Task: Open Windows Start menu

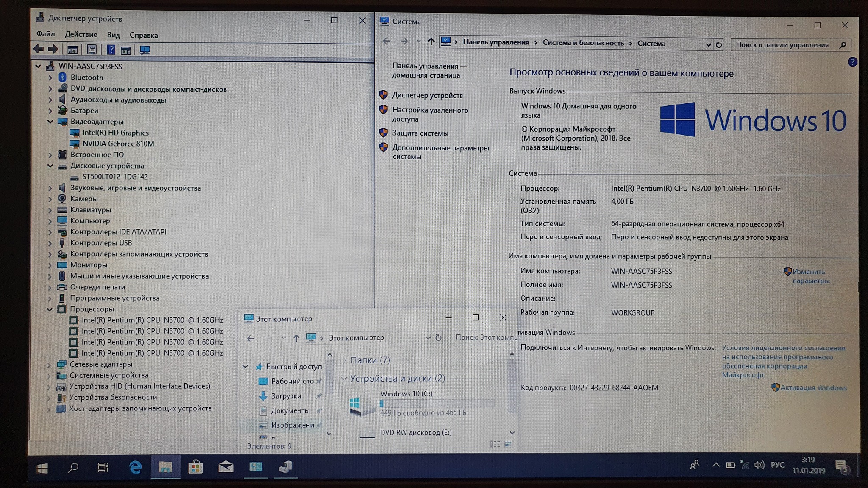Action: coord(42,468)
